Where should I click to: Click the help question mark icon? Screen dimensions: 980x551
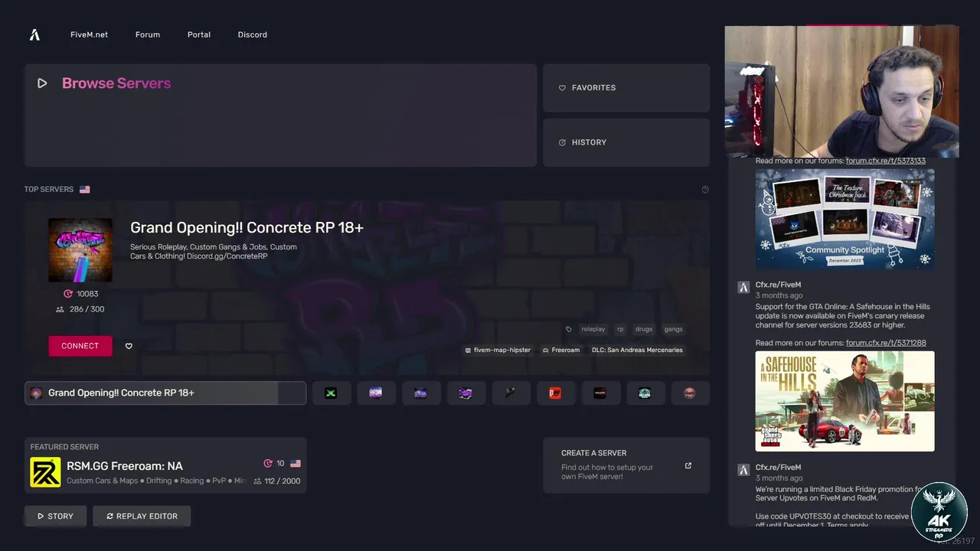[x=705, y=189]
